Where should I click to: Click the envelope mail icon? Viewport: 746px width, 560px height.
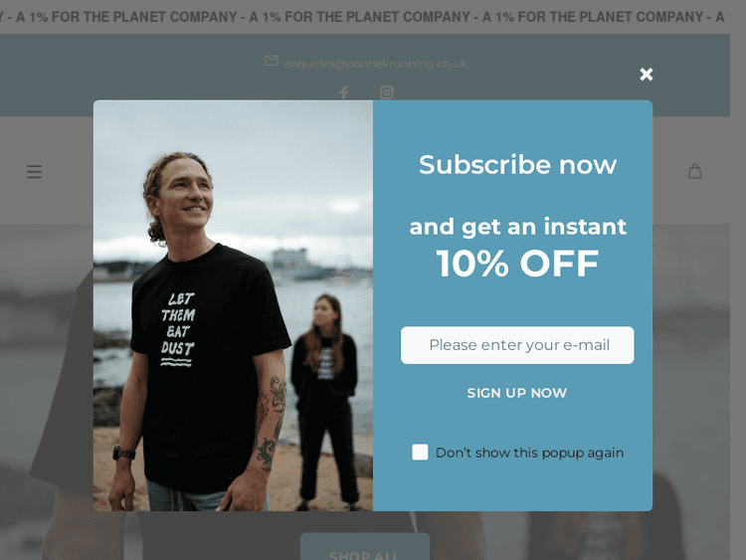272,61
